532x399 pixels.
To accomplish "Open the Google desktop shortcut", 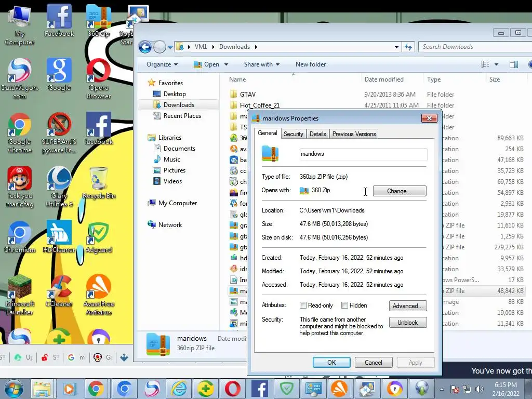I will pos(59,75).
